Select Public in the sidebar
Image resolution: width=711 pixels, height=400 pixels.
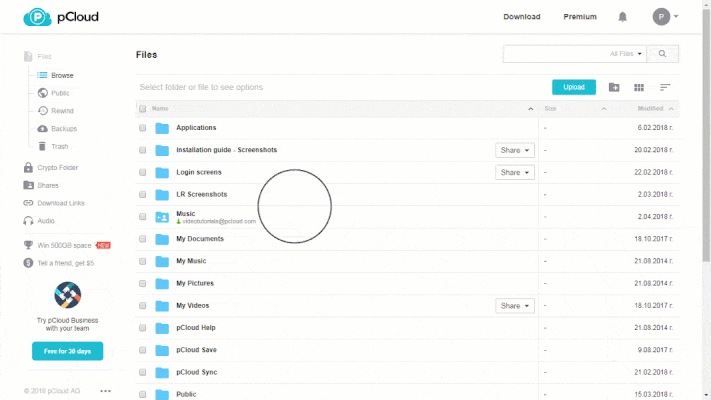[x=60, y=93]
